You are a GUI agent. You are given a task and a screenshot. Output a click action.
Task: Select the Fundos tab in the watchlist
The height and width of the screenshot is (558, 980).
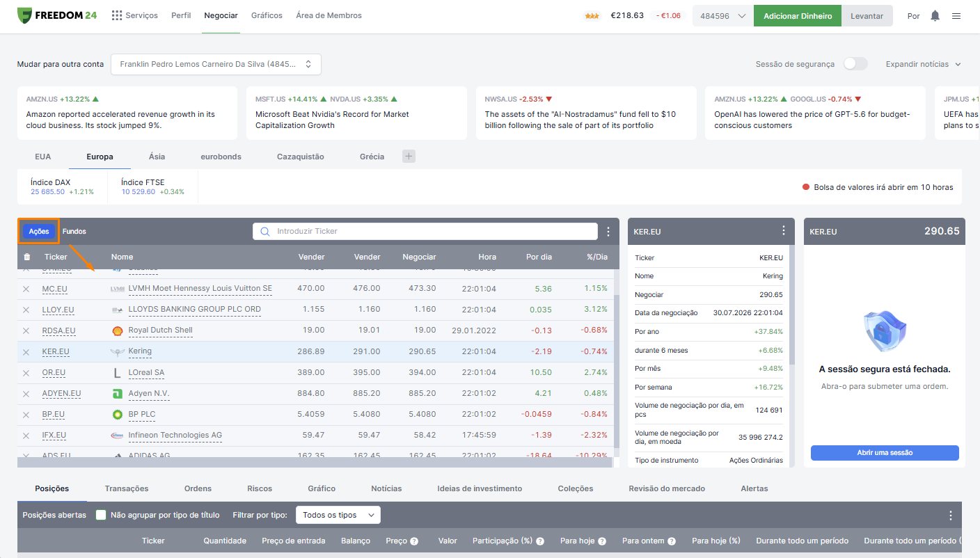(74, 232)
